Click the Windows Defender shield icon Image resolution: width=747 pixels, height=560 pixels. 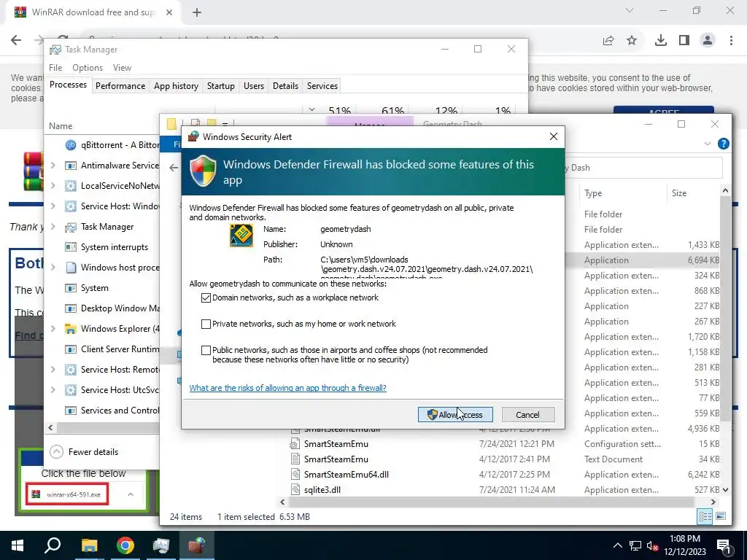coord(204,171)
